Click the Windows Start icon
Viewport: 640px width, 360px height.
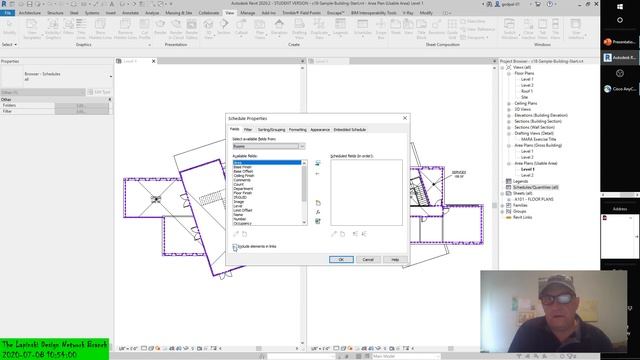point(620,7)
